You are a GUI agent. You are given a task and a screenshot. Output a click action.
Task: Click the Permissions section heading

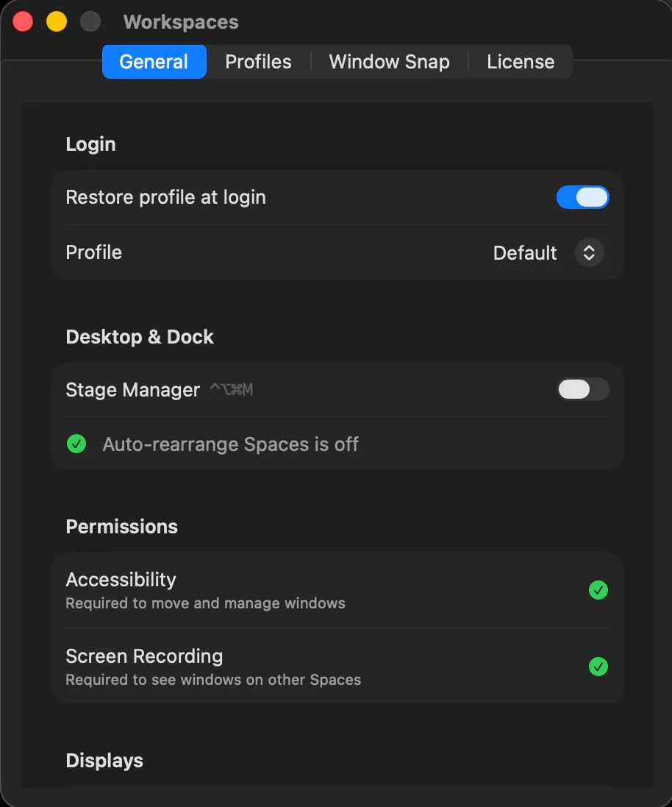click(121, 527)
